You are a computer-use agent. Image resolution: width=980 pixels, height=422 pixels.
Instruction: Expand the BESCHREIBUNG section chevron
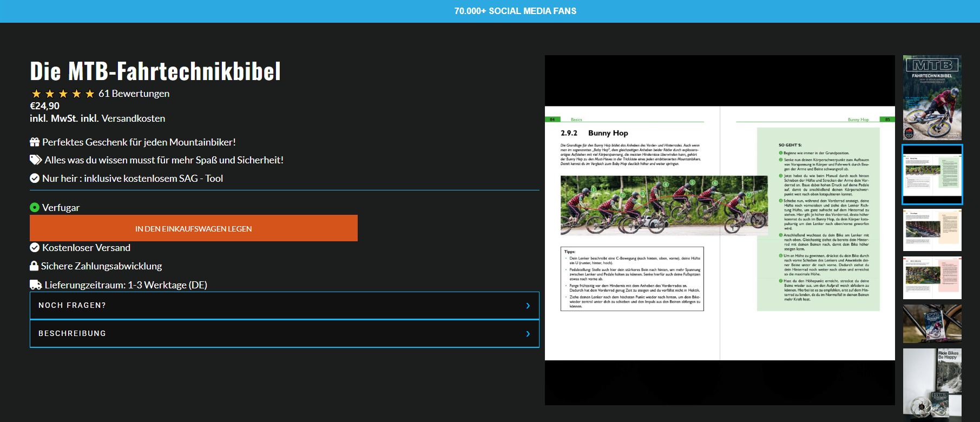click(x=528, y=334)
